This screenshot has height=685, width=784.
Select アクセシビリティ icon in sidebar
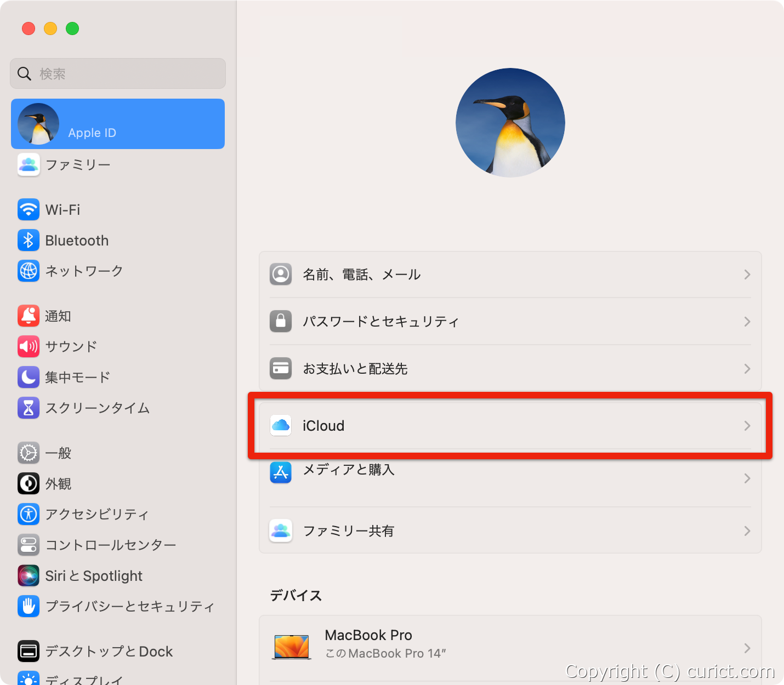pyautogui.click(x=29, y=514)
